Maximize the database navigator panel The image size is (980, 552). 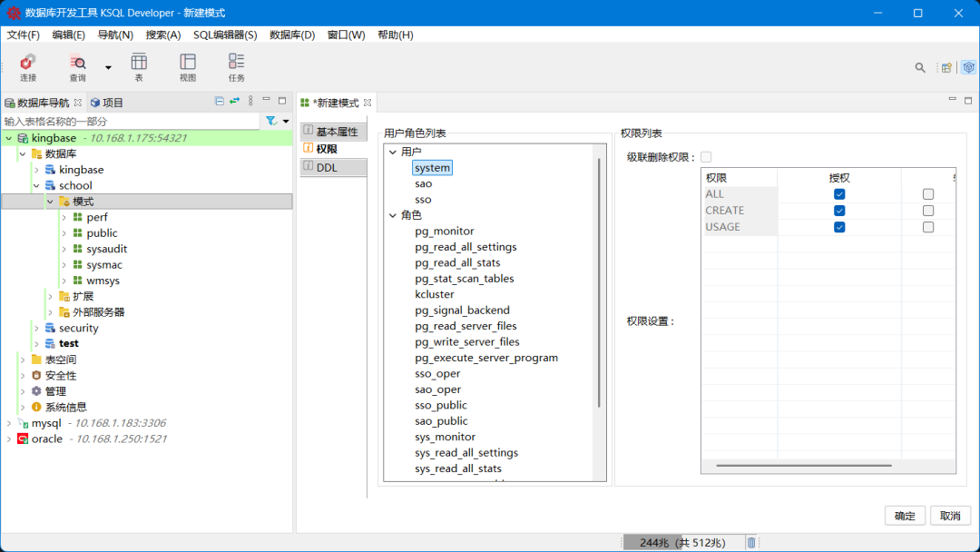click(x=282, y=100)
